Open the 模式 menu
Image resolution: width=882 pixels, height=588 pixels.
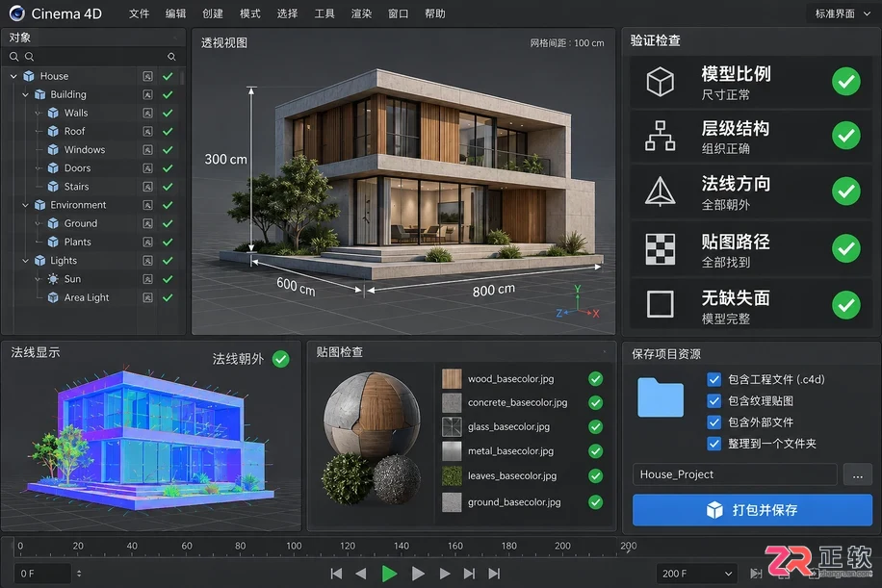tap(249, 13)
